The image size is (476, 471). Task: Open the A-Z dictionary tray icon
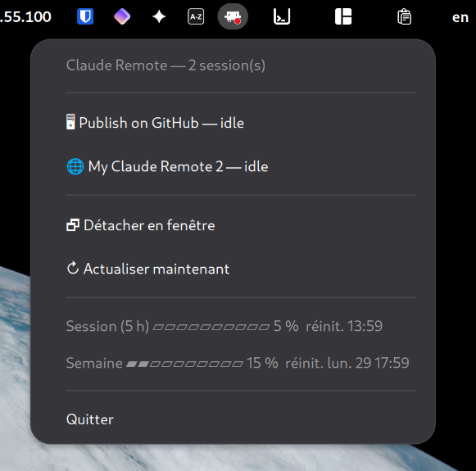(196, 16)
